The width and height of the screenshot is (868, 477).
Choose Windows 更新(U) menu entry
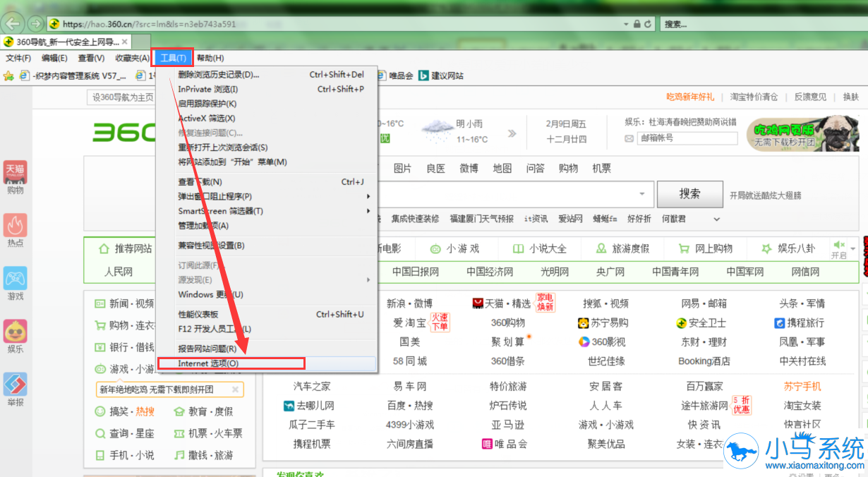click(x=267, y=294)
